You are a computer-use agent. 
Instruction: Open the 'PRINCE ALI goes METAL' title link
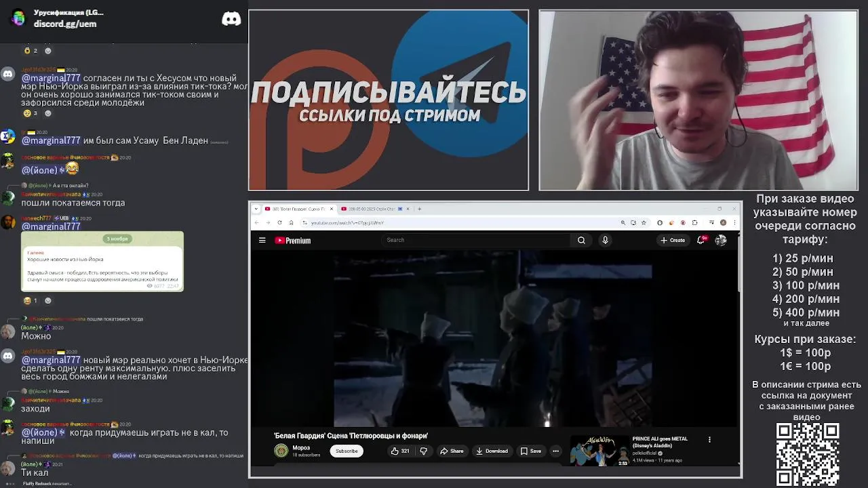pyautogui.click(x=660, y=442)
